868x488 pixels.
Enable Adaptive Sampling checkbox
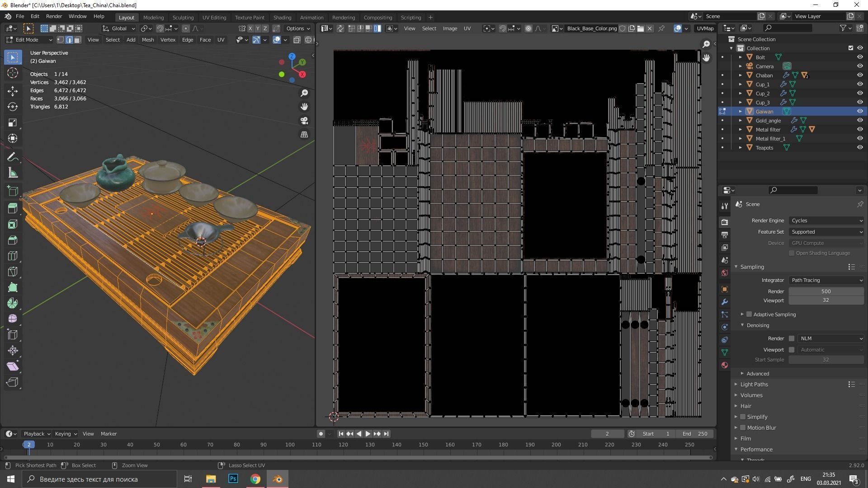coord(749,314)
